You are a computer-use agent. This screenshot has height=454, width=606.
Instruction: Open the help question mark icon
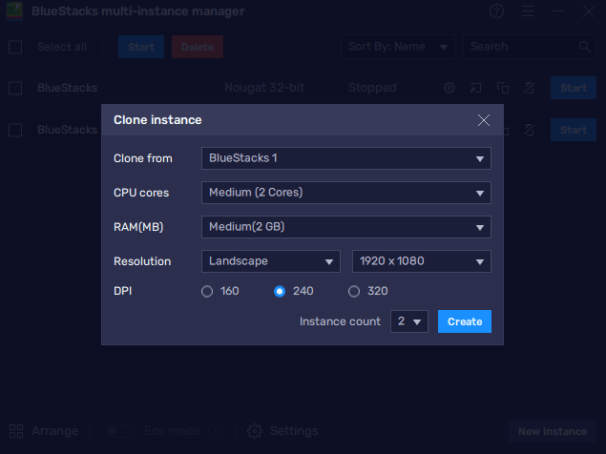point(496,11)
